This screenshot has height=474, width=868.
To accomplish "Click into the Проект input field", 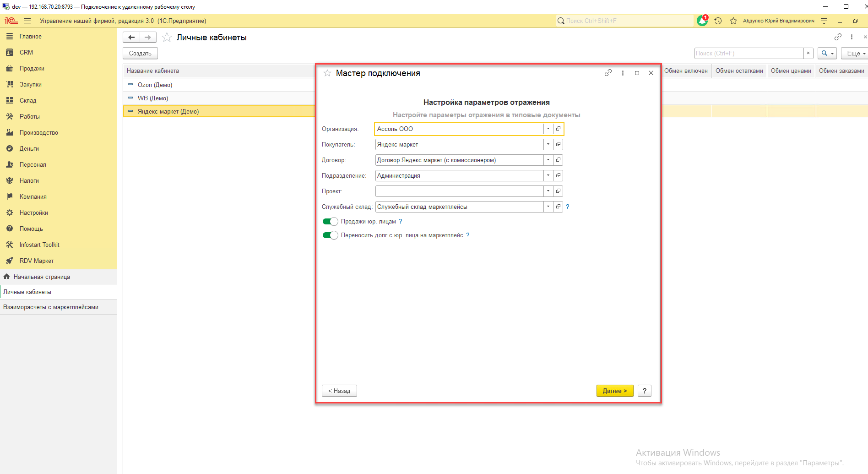I will pyautogui.click(x=459, y=191).
